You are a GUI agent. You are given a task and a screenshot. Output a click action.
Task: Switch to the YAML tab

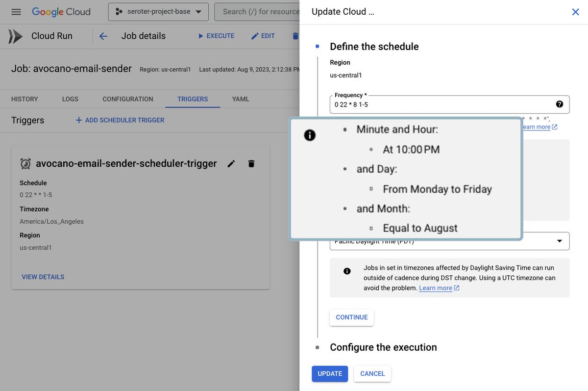(241, 99)
